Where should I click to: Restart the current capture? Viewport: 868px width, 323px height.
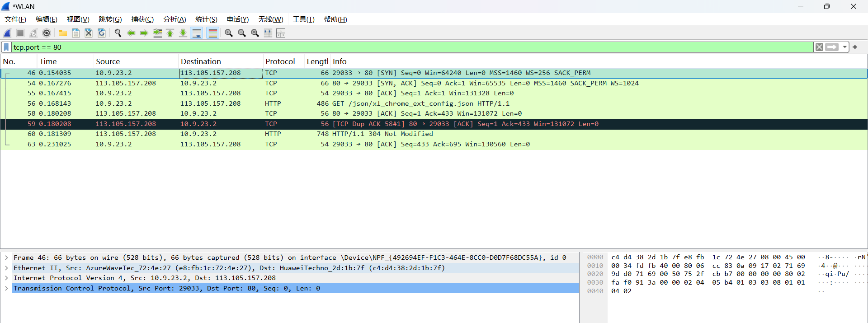[x=33, y=33]
